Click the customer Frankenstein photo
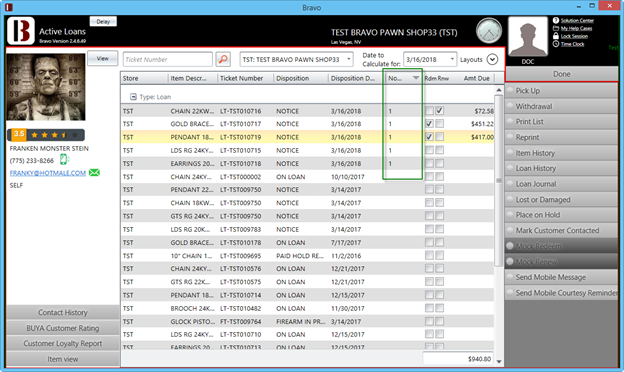 46,87
